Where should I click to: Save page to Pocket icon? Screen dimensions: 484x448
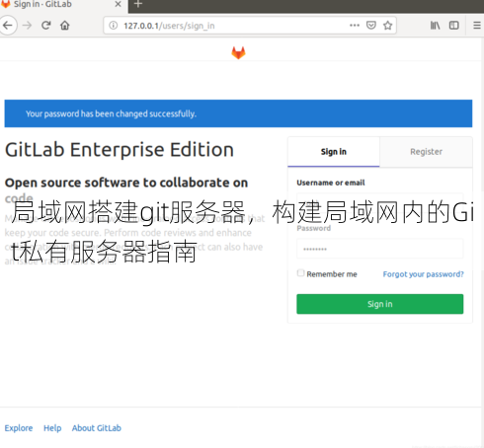pos(371,26)
